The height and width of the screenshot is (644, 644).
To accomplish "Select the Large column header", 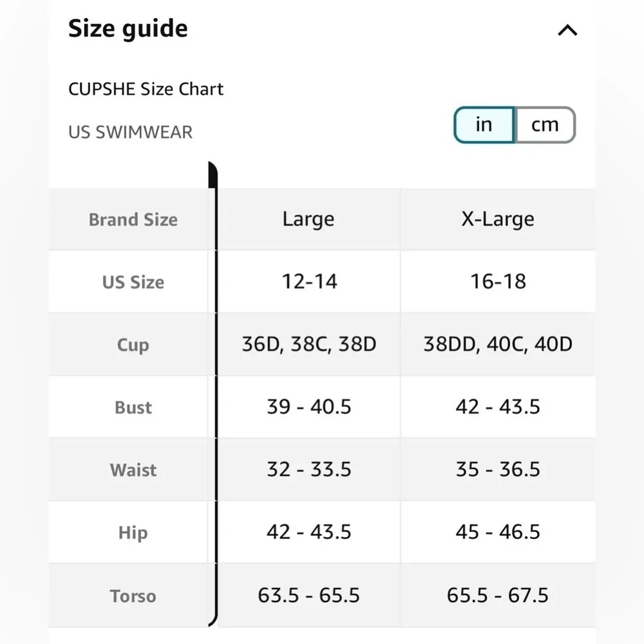I will [x=308, y=219].
